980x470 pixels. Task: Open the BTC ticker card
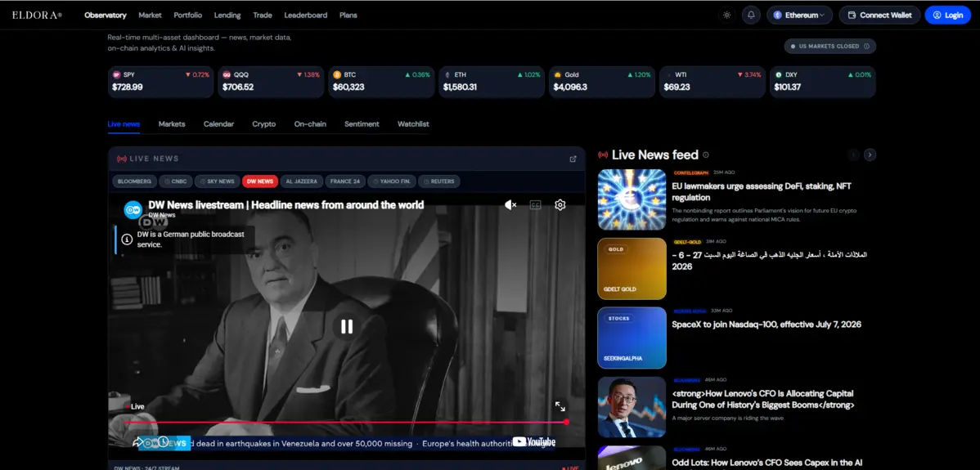click(381, 82)
